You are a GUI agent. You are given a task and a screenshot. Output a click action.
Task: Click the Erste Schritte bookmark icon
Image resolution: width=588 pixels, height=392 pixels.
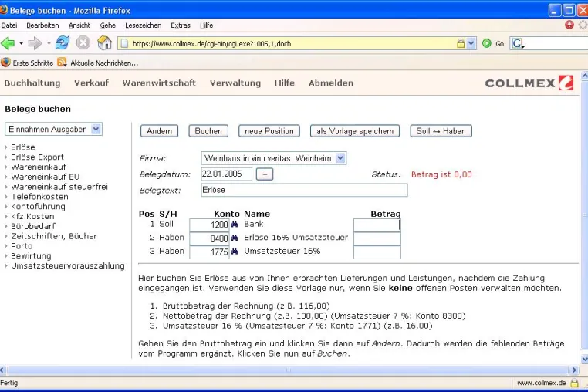pos(5,63)
